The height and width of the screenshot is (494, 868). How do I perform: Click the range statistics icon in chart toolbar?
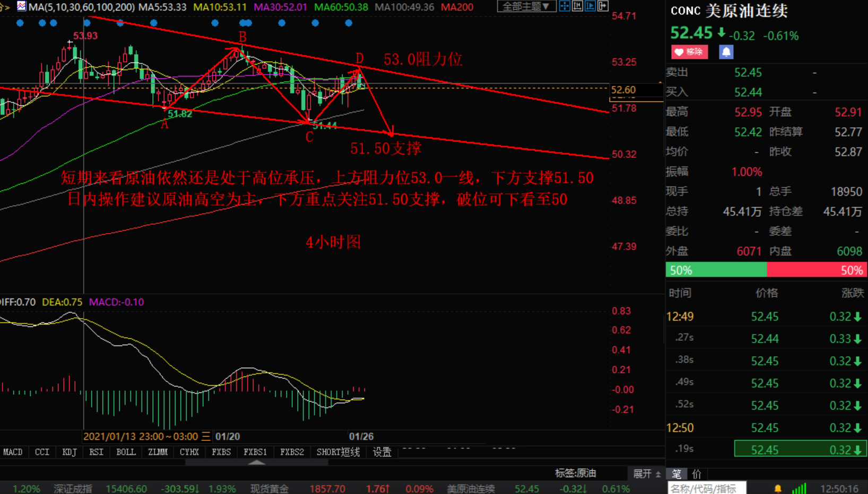point(577,6)
